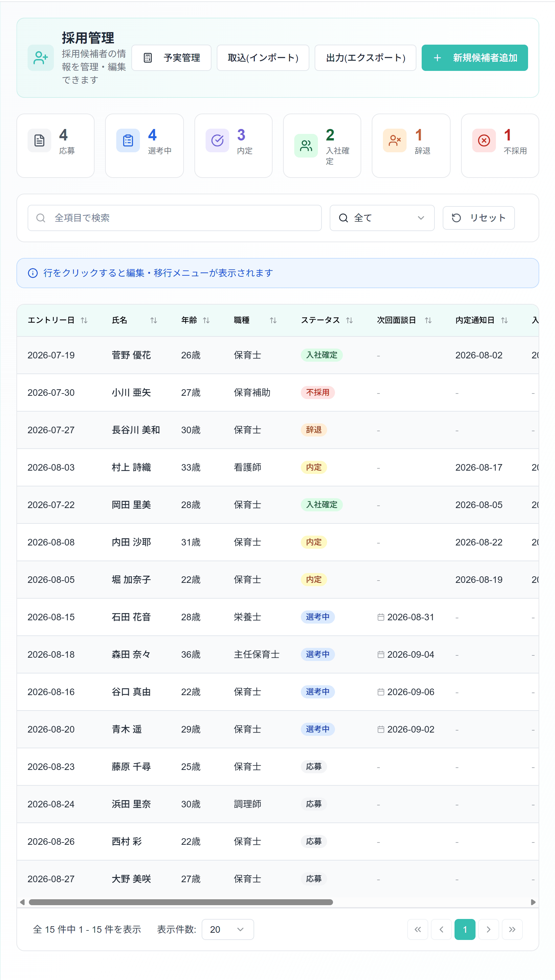Click the 調理師 cell in 浜田 里奈's row
Screen dimensions: 555x980
coord(247,804)
